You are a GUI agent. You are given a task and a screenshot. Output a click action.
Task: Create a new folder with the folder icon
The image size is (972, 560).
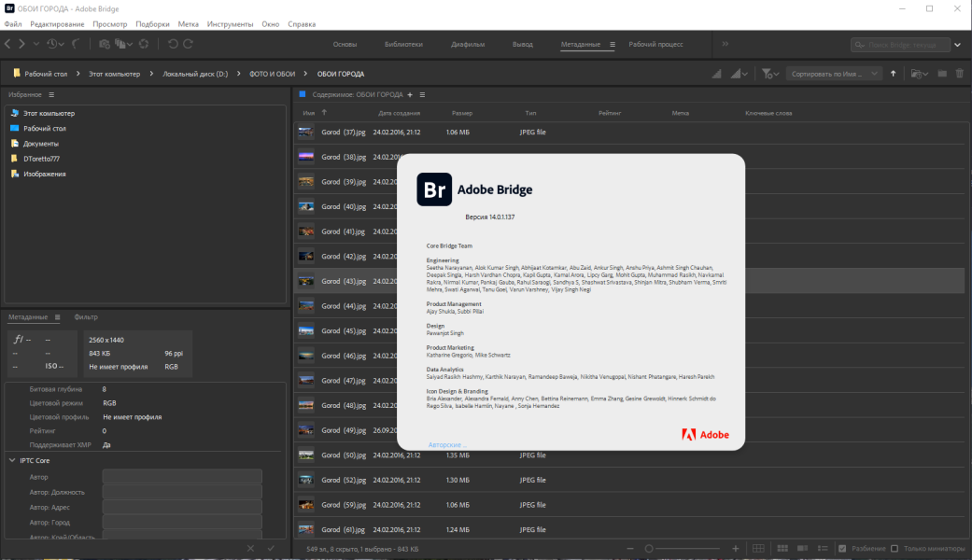click(942, 74)
